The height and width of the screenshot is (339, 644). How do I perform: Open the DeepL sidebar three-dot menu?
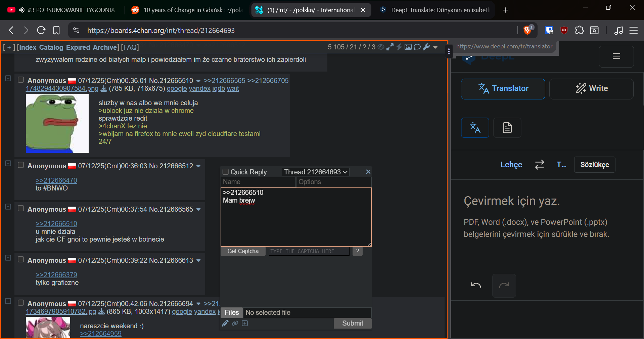tap(449, 52)
